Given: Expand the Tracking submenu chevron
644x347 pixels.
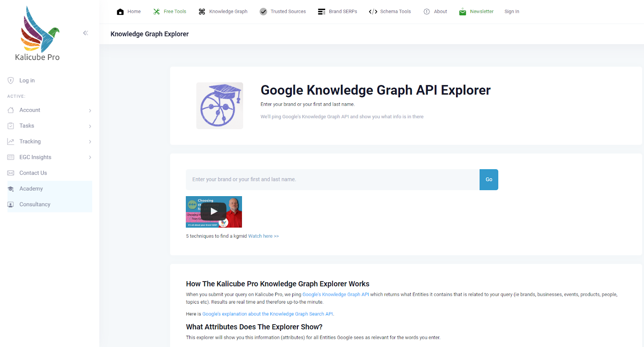Looking at the screenshot, I should (x=90, y=142).
